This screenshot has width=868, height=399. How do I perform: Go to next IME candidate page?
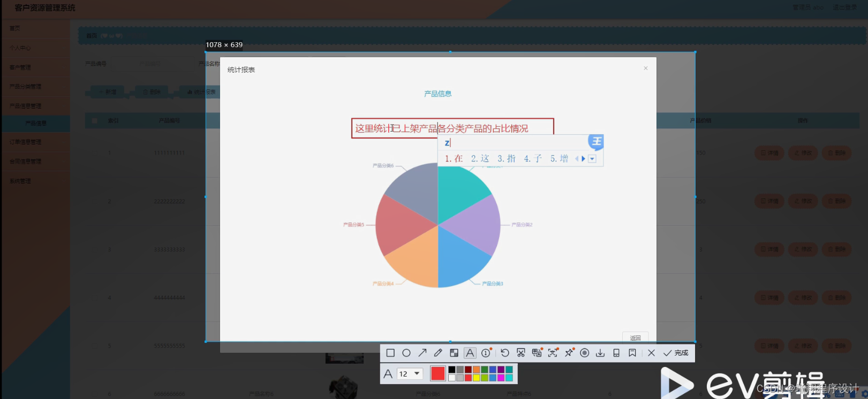pyautogui.click(x=584, y=158)
